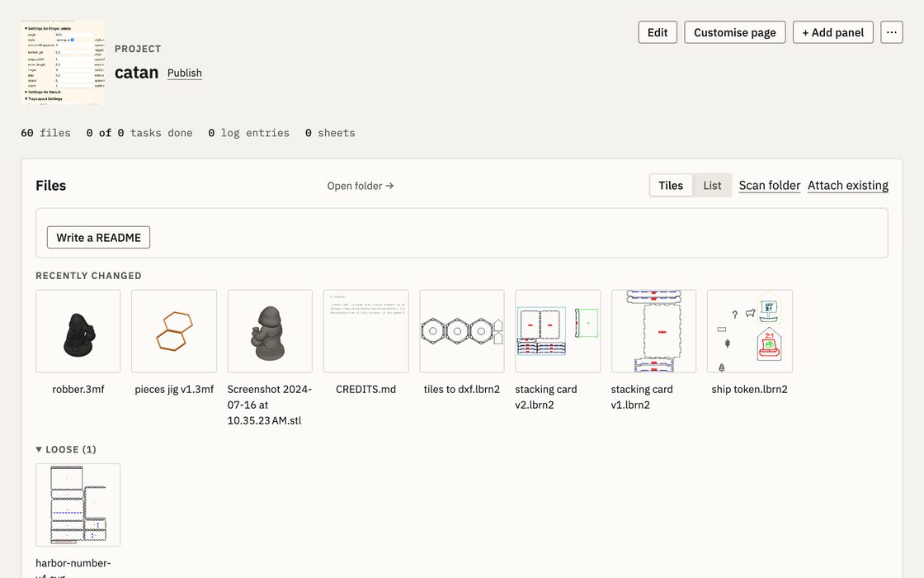This screenshot has width=924, height=578.
Task: Open the Screenshot 2024-07-16 stl thumbnail
Action: 270,331
